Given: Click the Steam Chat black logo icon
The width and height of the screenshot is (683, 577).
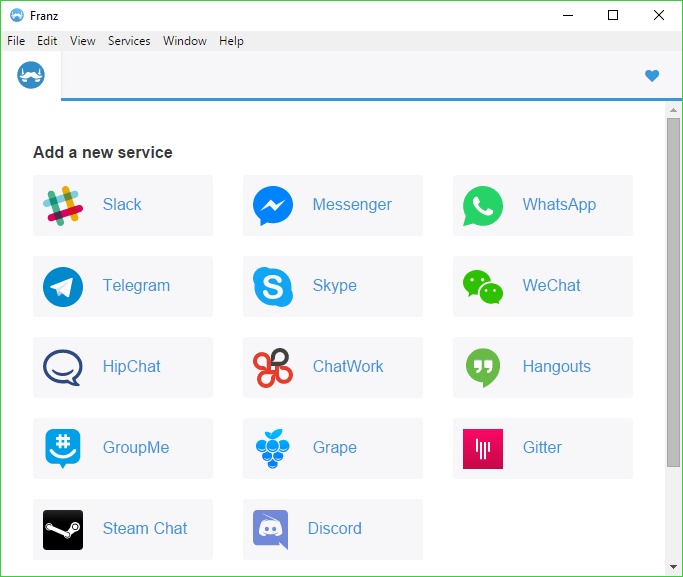Looking at the screenshot, I should pos(63,530).
